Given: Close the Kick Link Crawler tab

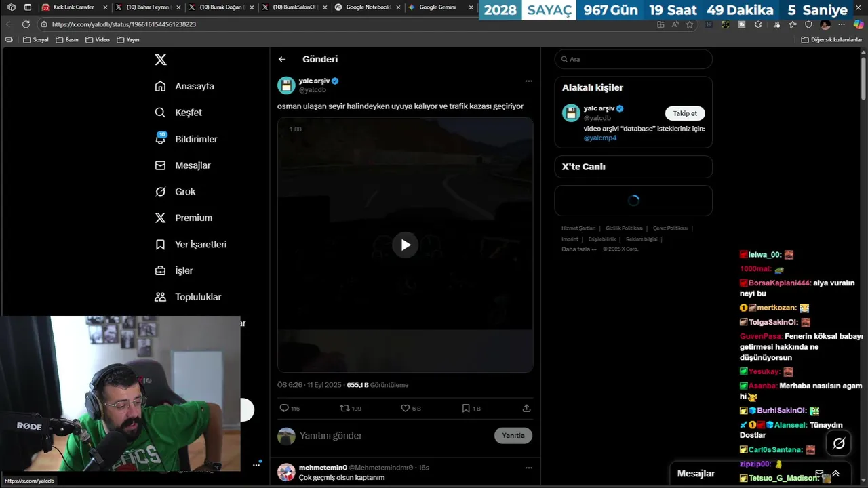Looking at the screenshot, I should pyautogui.click(x=105, y=7).
